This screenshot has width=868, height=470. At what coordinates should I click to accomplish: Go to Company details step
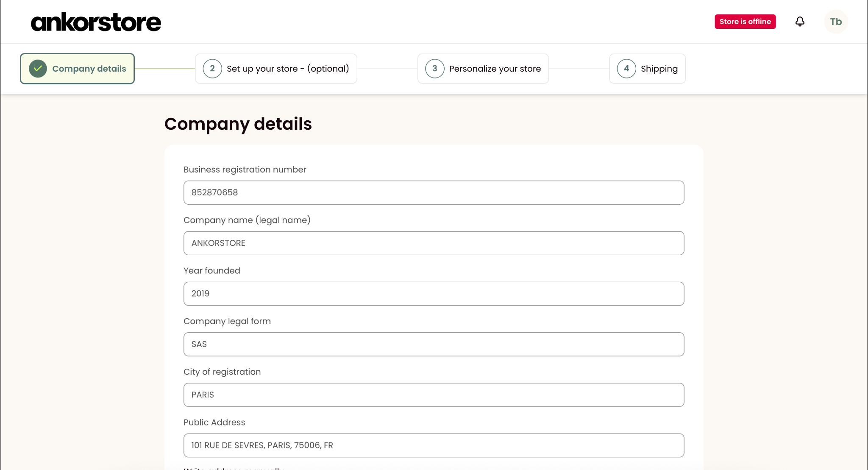click(77, 69)
